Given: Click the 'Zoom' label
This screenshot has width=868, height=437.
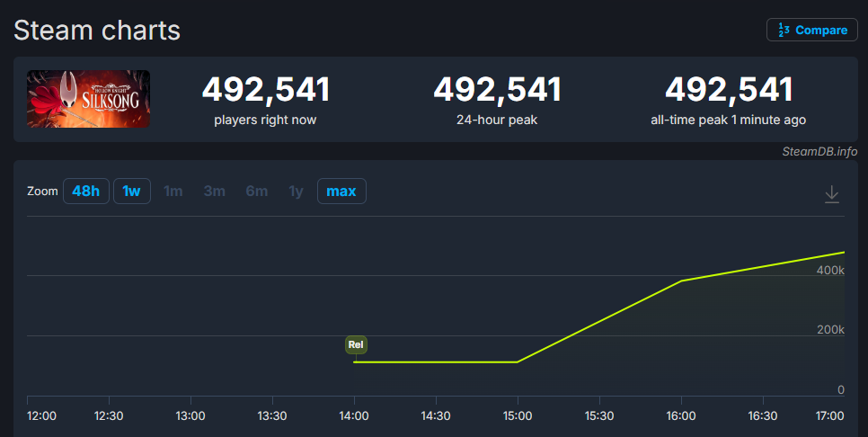Looking at the screenshot, I should (42, 192).
